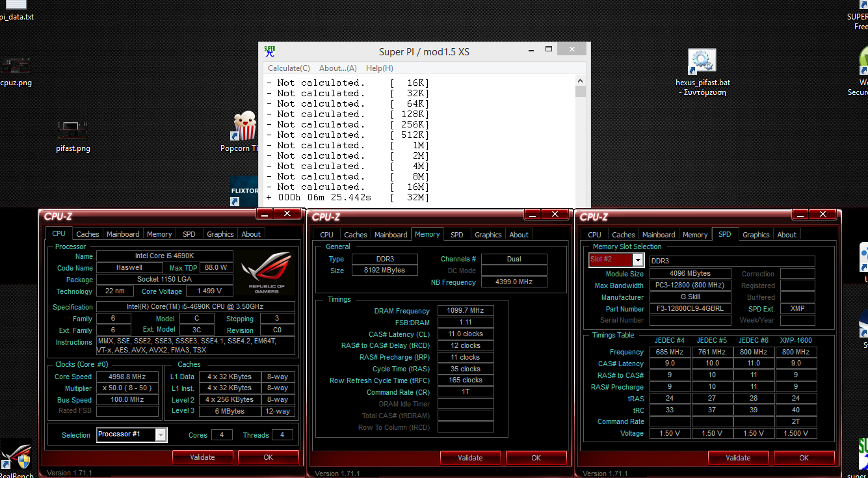Click Validate in SPD tab window
868x478 pixels.
738,458
